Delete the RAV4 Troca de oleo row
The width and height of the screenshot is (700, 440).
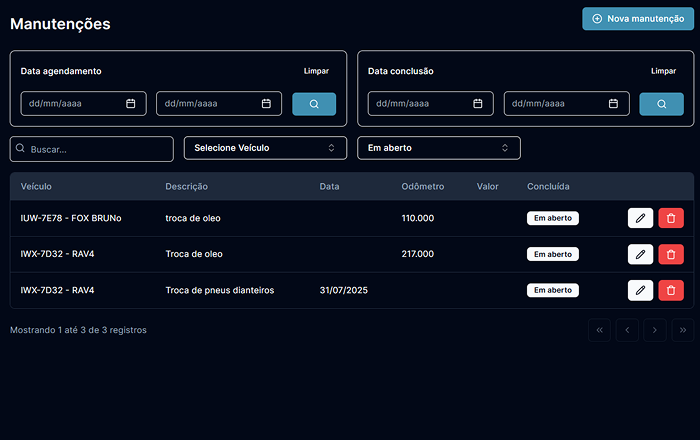(x=671, y=254)
